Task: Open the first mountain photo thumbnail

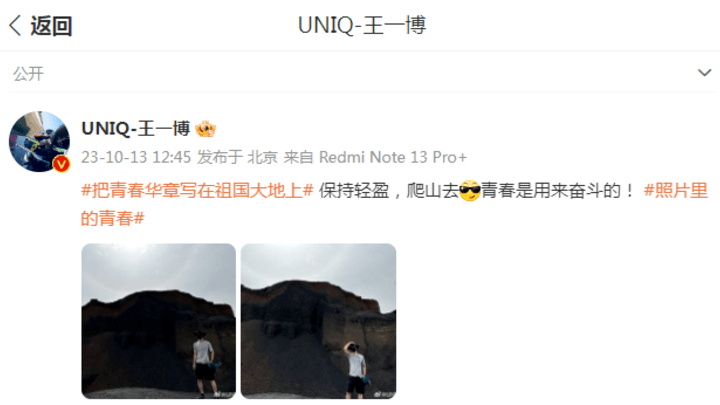Action: point(159,321)
